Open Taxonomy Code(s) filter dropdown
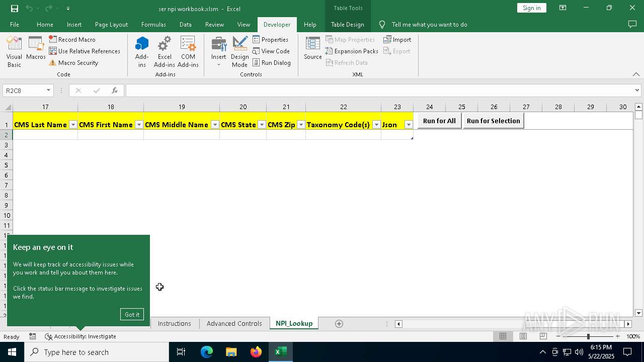The height and width of the screenshot is (362, 644). click(376, 125)
